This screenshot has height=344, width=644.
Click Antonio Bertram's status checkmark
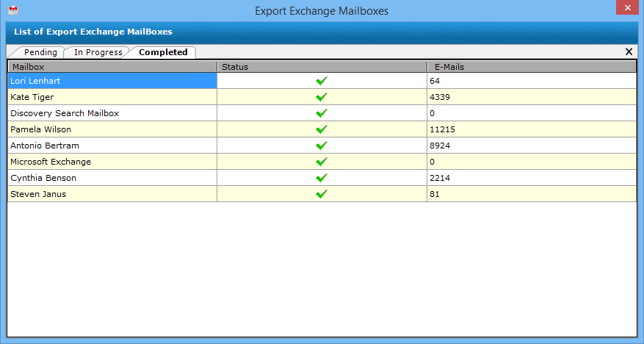pos(322,145)
